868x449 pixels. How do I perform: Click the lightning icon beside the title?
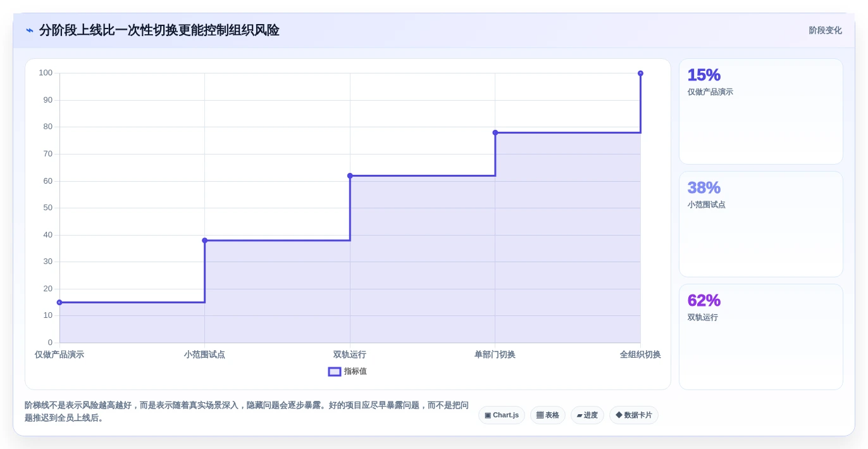click(30, 30)
